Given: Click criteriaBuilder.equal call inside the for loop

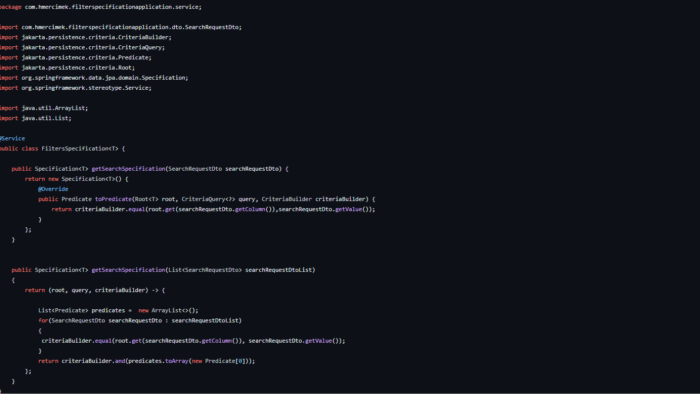Looking at the screenshot, I should click(x=193, y=341).
